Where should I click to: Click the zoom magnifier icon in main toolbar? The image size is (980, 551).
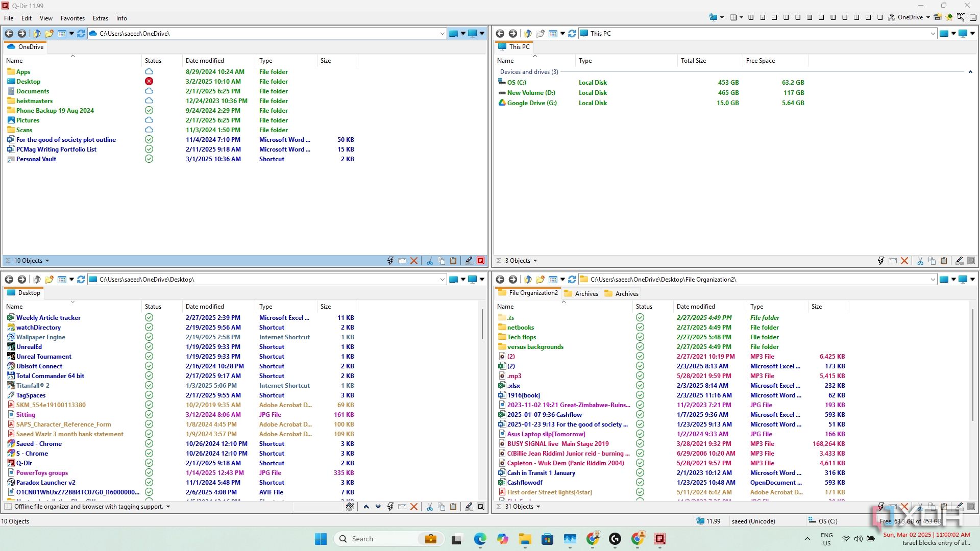[x=961, y=17]
